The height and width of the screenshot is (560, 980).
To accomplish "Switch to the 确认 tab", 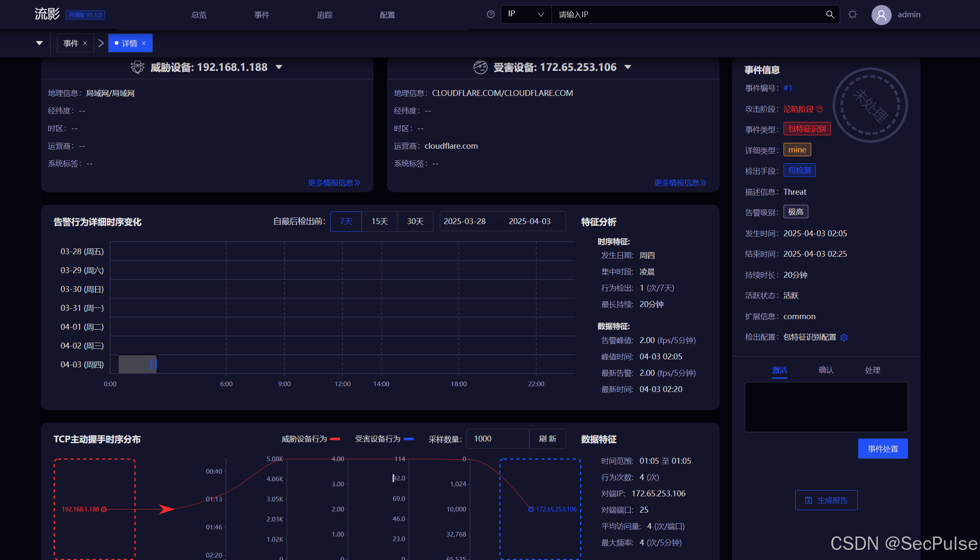I will (826, 370).
